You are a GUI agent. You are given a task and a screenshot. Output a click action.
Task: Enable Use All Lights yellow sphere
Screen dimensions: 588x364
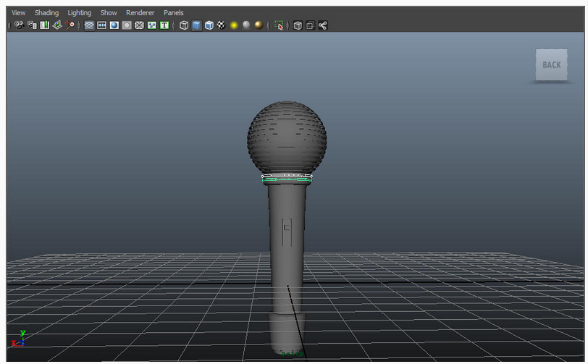234,25
